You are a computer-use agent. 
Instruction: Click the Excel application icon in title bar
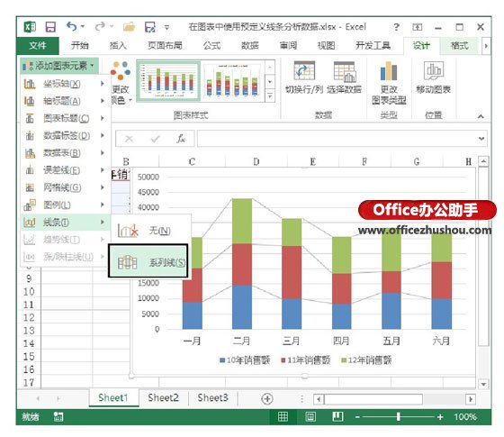click(30, 27)
